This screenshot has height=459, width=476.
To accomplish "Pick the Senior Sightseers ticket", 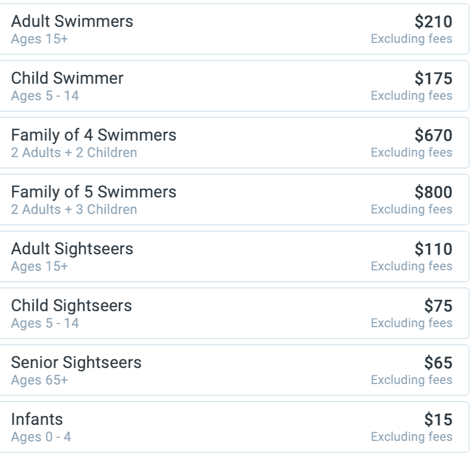I will point(76,363).
